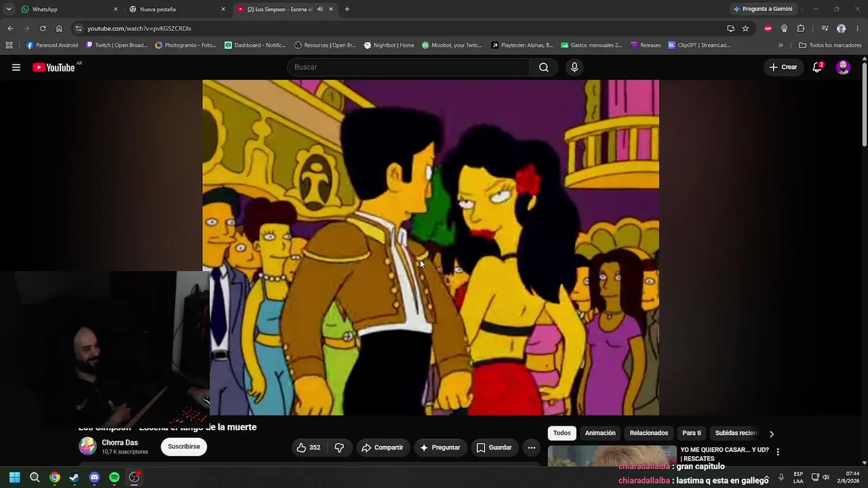Open Windows taskbar search
868x488 pixels.
click(x=35, y=477)
